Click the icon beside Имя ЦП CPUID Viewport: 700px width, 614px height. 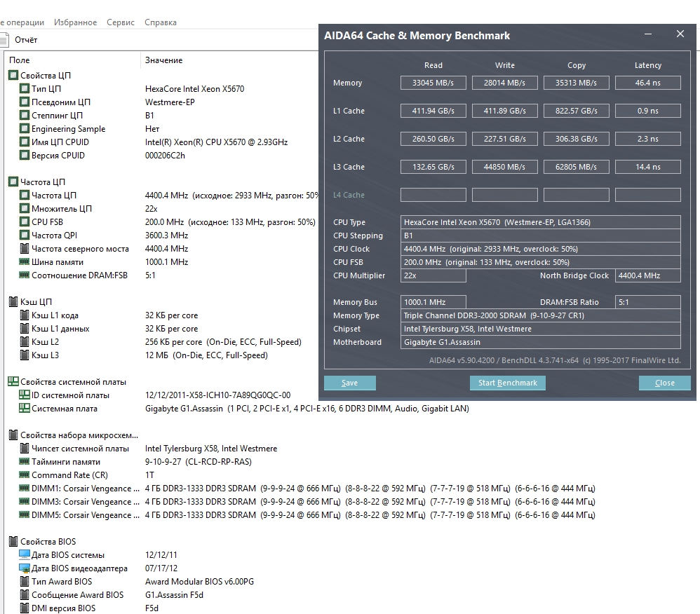coord(24,142)
